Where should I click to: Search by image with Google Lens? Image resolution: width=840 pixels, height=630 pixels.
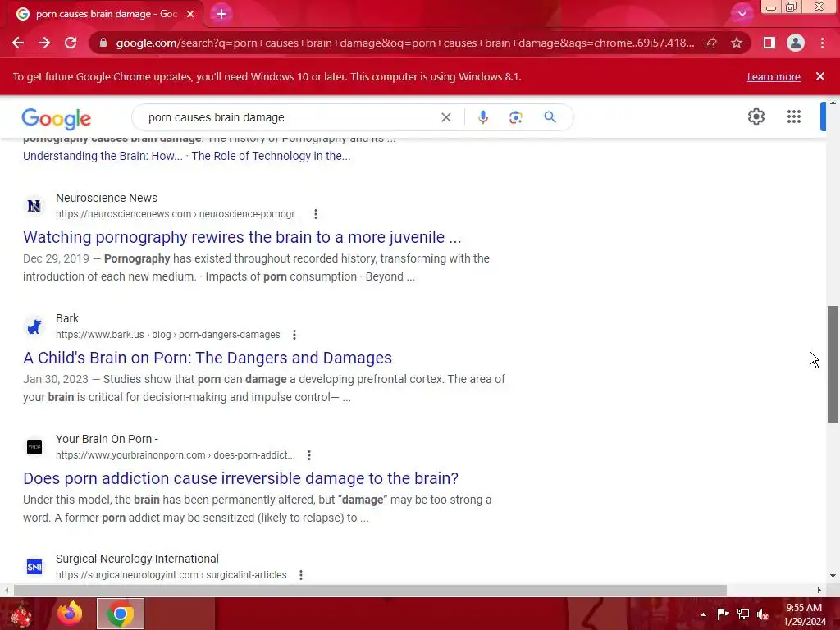pos(515,117)
